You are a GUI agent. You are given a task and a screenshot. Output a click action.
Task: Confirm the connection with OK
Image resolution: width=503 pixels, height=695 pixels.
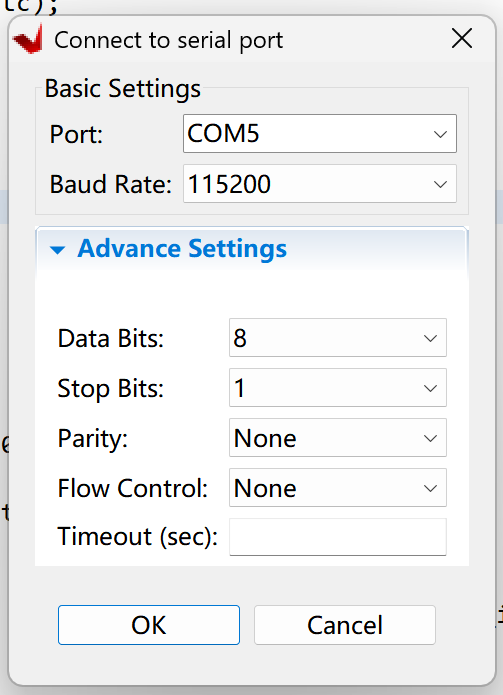coord(149,625)
